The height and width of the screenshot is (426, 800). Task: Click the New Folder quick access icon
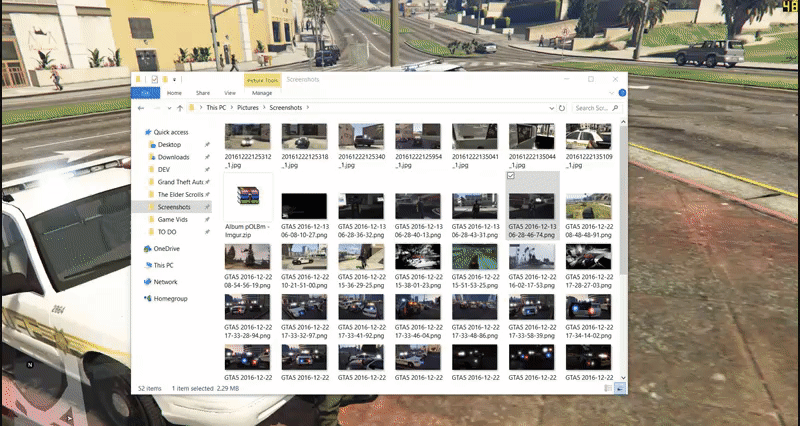(x=166, y=79)
